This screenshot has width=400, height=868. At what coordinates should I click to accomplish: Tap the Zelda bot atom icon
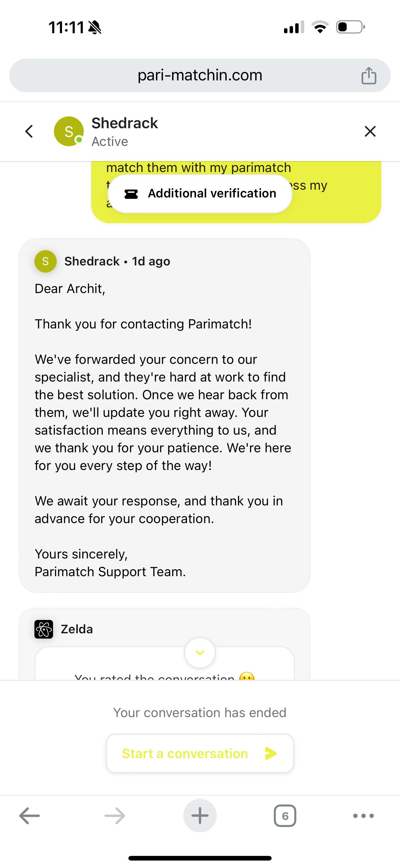coord(44,629)
